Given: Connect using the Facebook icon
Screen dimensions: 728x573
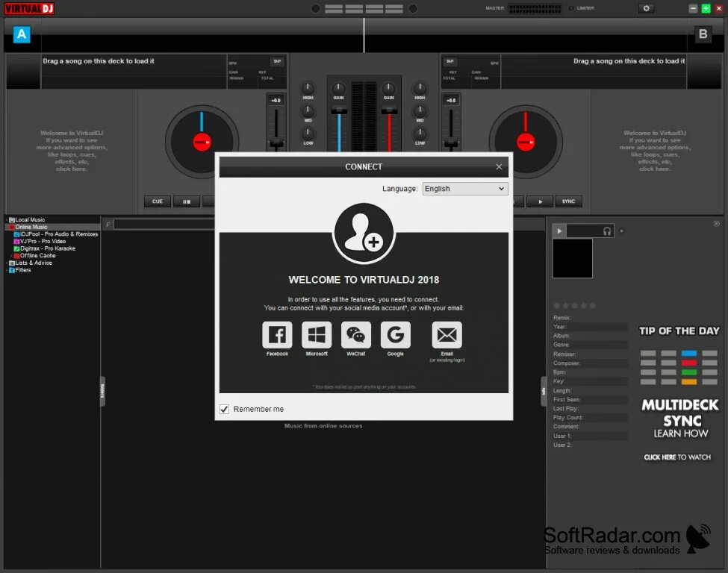Looking at the screenshot, I should [277, 334].
